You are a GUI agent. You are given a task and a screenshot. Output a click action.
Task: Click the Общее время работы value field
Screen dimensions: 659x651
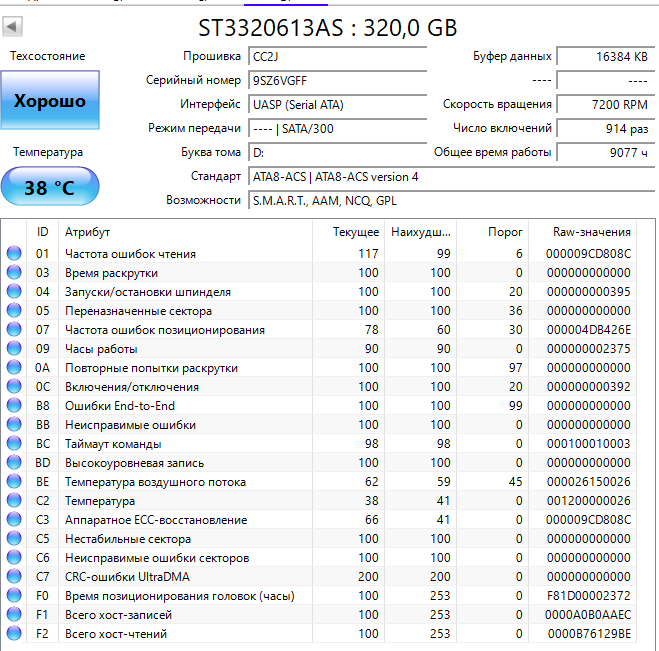pos(606,152)
